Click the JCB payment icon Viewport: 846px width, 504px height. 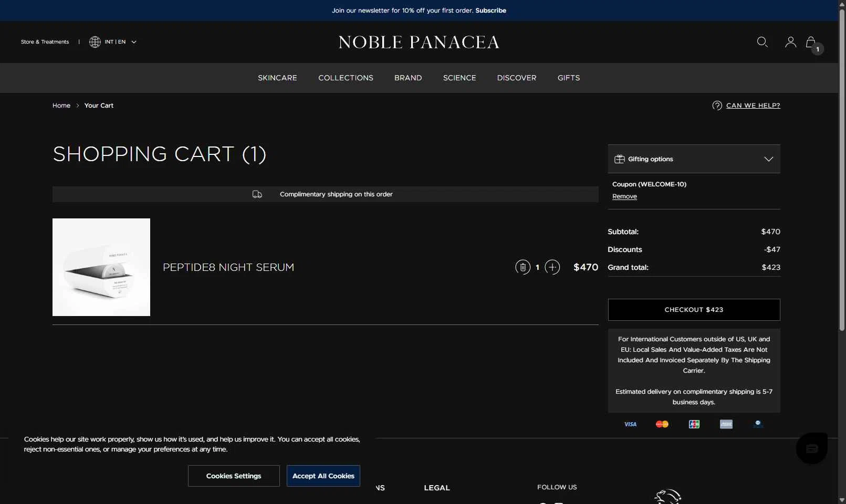[694, 424]
